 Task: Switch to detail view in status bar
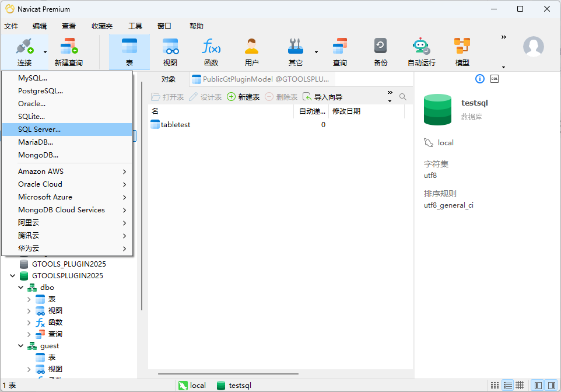click(x=520, y=385)
